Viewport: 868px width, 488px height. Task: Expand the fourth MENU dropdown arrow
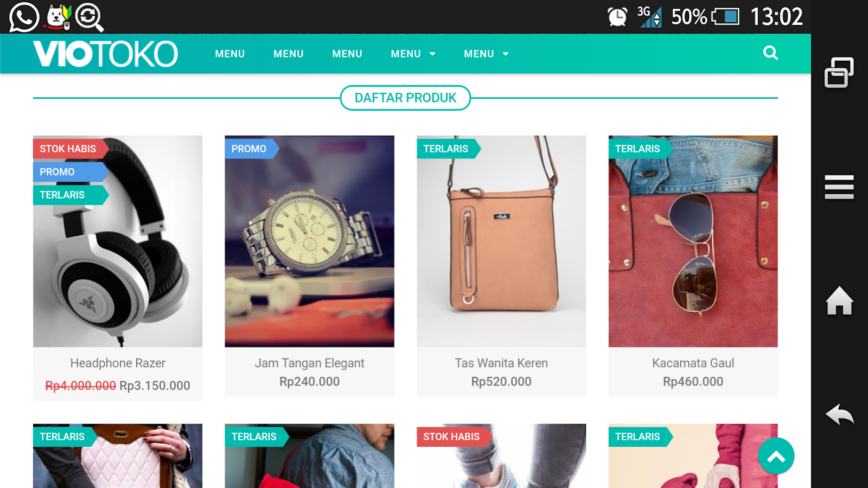432,54
